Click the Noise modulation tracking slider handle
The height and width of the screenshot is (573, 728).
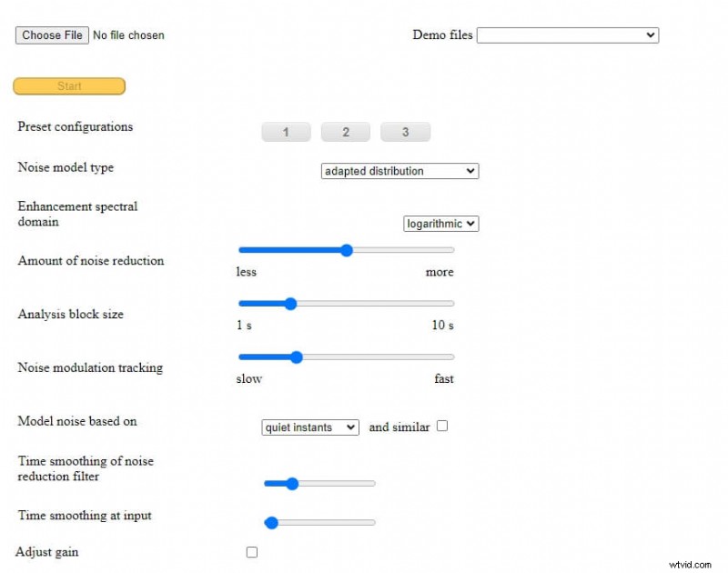(296, 357)
